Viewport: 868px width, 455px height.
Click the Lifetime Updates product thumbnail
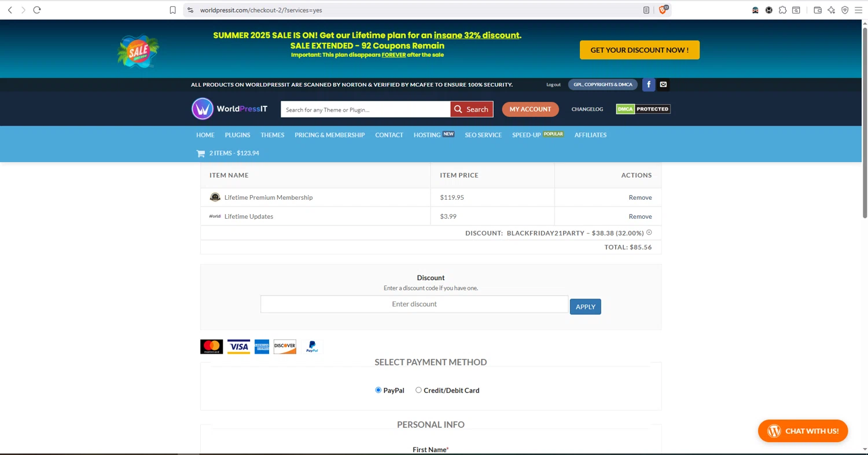215,217
